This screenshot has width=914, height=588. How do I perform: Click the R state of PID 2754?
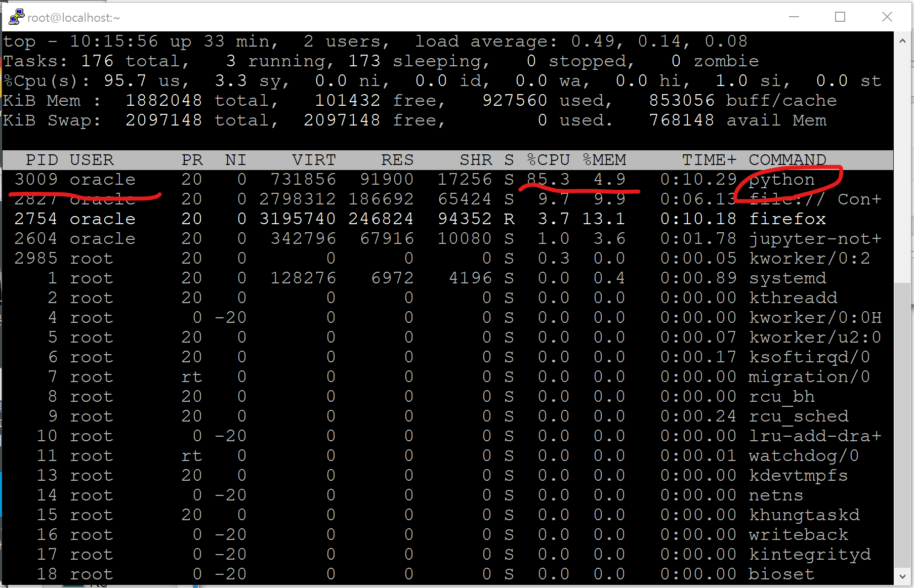pos(509,219)
